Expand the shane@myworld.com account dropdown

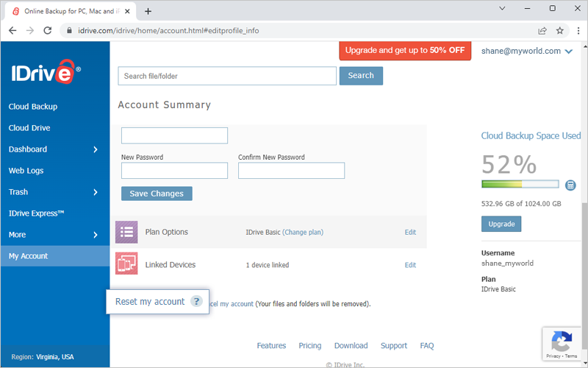click(568, 52)
